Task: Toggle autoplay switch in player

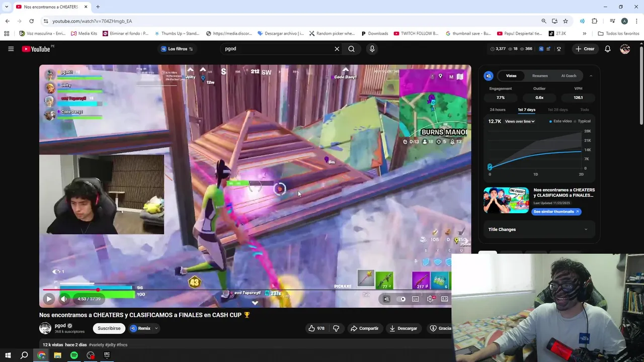Action: 401,299
